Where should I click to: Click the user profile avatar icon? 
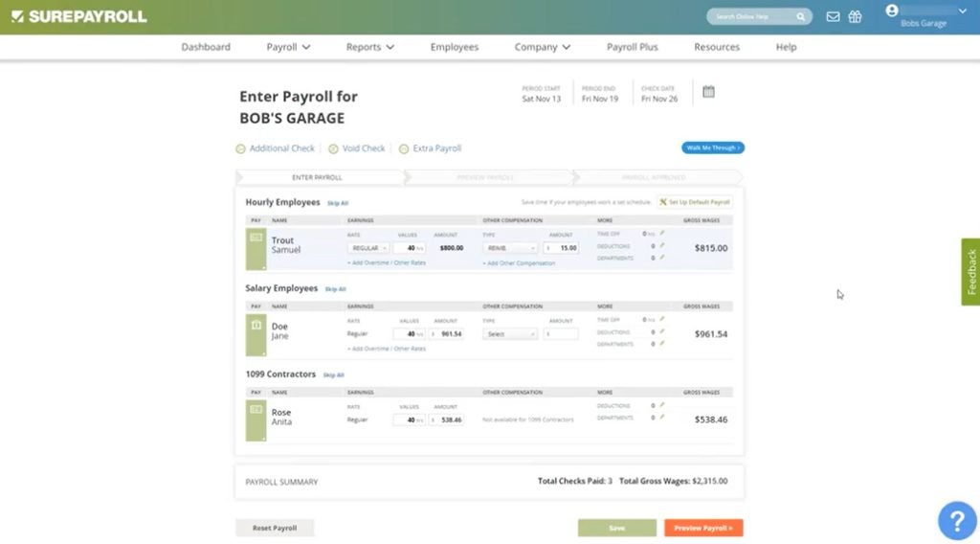pos(892,11)
